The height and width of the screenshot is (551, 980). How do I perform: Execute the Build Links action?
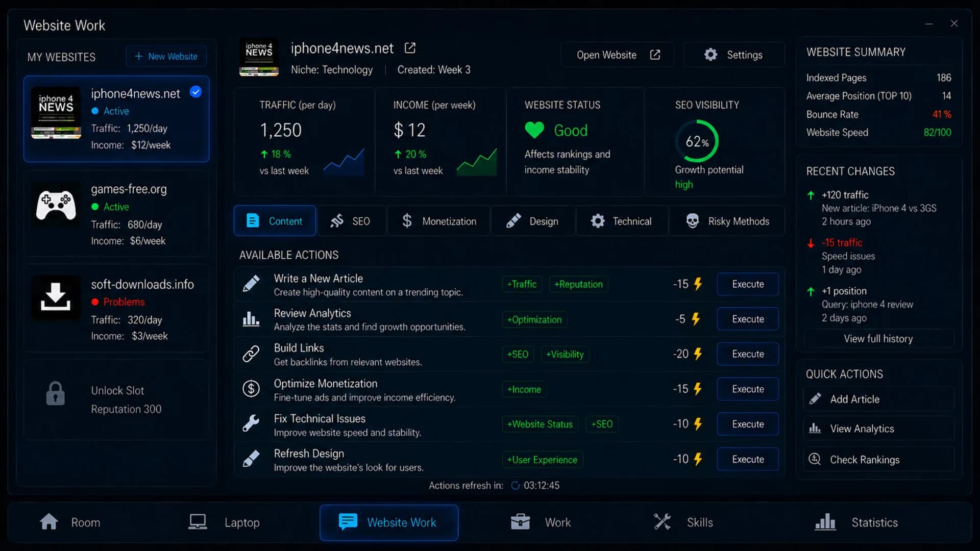(748, 354)
